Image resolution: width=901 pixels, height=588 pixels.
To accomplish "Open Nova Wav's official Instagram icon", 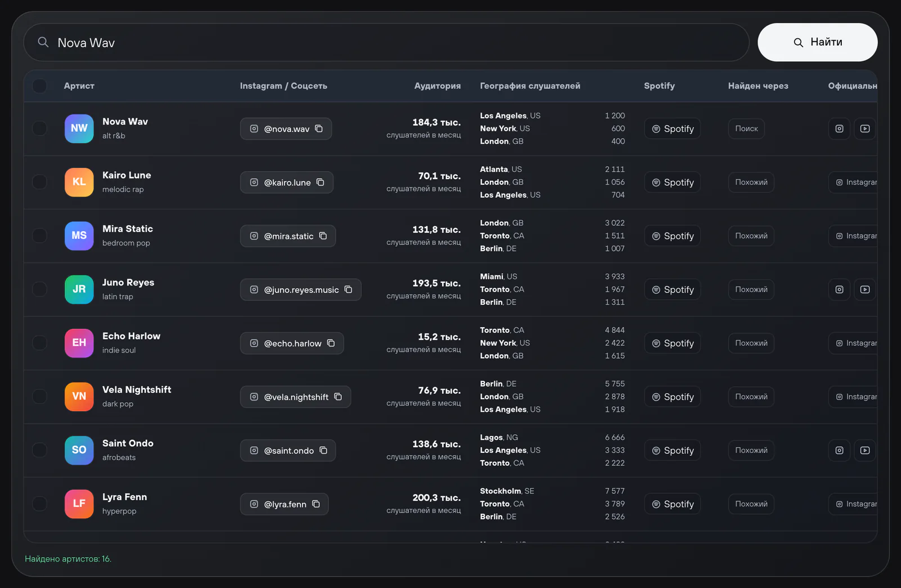I will (x=839, y=129).
